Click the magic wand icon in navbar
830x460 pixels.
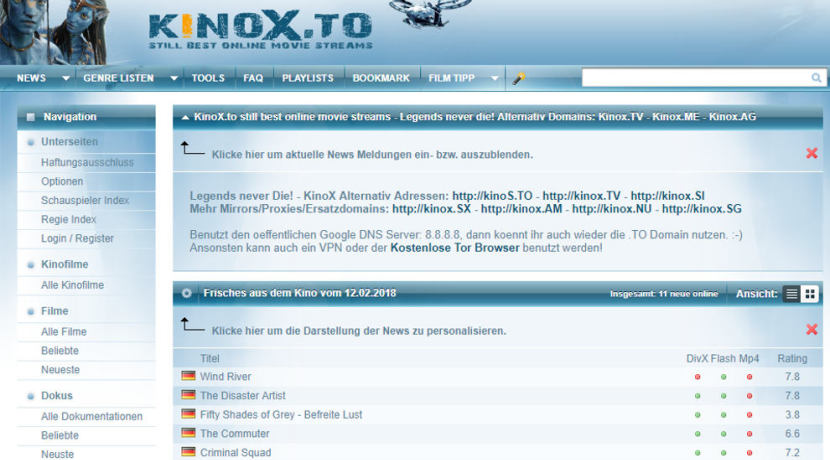pyautogui.click(x=519, y=78)
